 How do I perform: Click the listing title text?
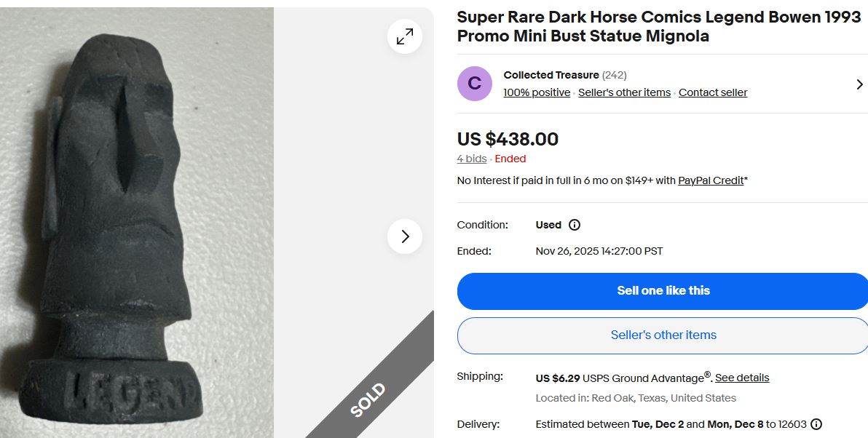coord(658,26)
